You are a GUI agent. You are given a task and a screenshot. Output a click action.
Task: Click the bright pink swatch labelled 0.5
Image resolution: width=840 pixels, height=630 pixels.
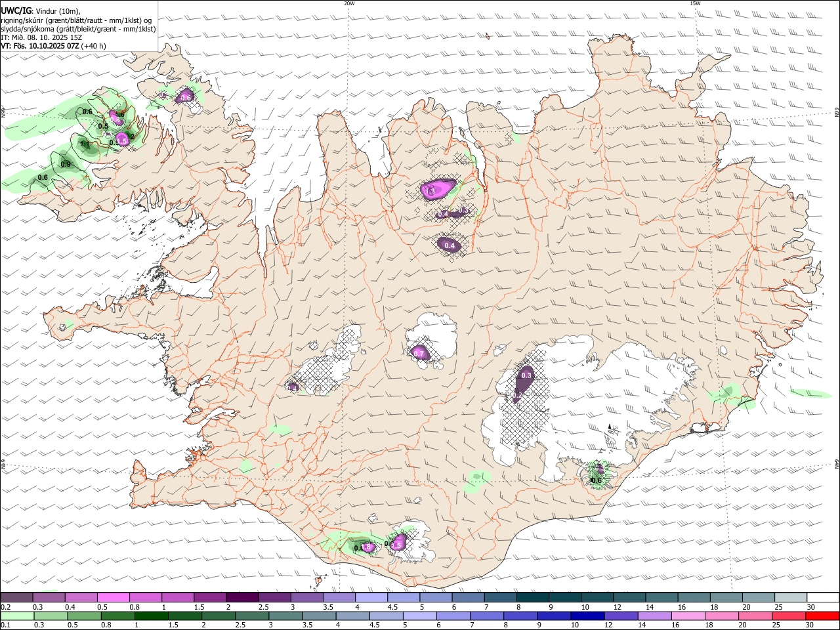coord(114,597)
